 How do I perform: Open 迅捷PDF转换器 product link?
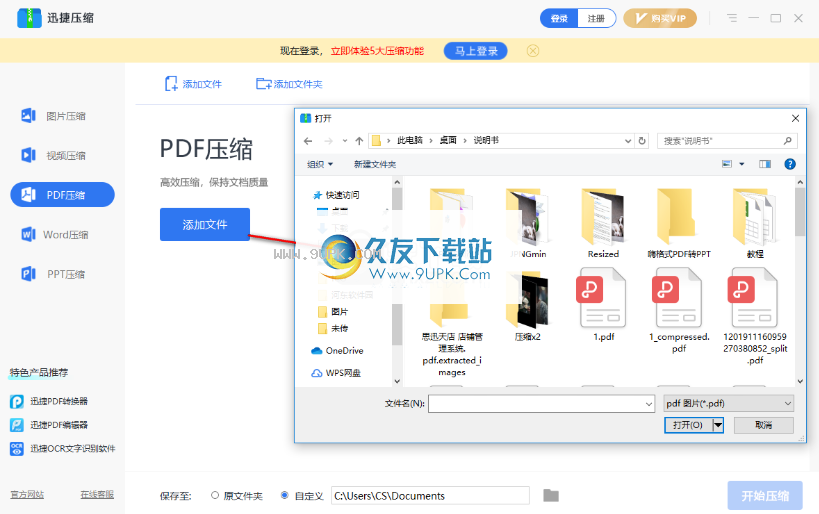[49, 401]
